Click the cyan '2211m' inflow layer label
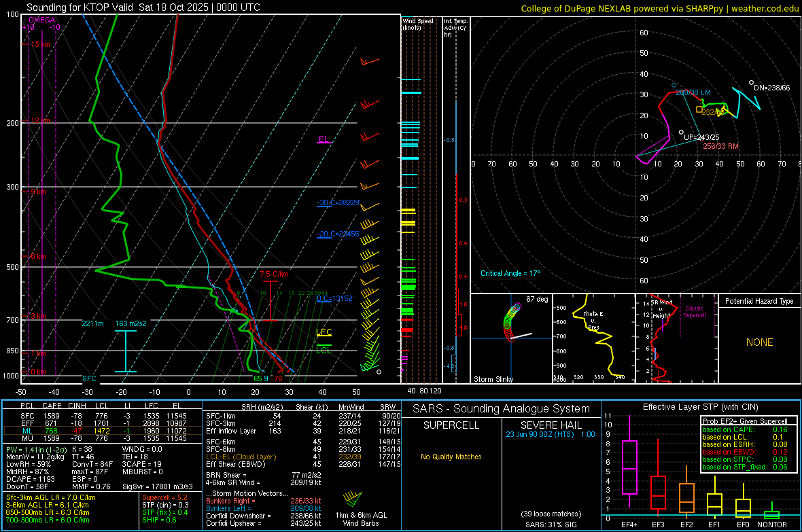 [92, 323]
